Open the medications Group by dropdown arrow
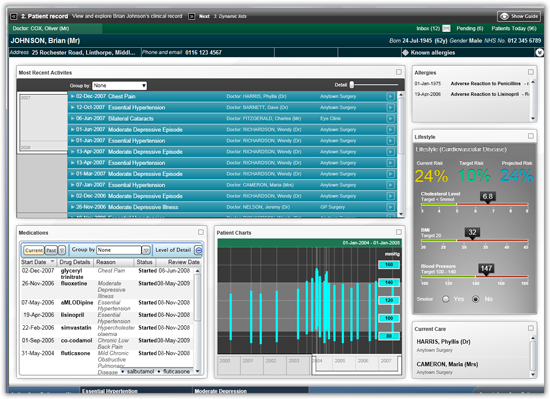The height and width of the screenshot is (399, 550). pyautogui.click(x=146, y=250)
